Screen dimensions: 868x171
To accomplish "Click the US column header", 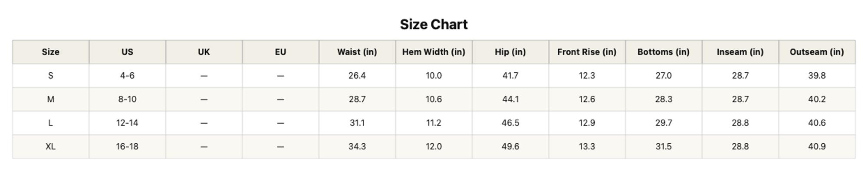I will [x=127, y=52].
